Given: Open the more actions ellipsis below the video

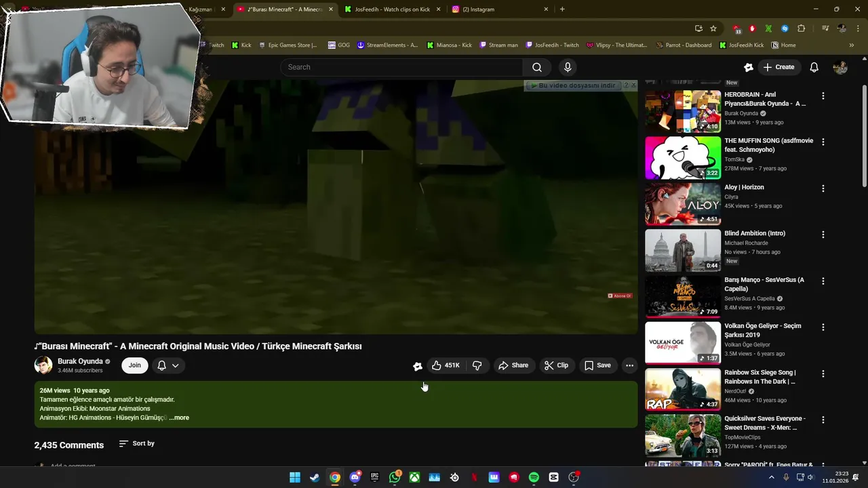Looking at the screenshot, I should point(629,365).
